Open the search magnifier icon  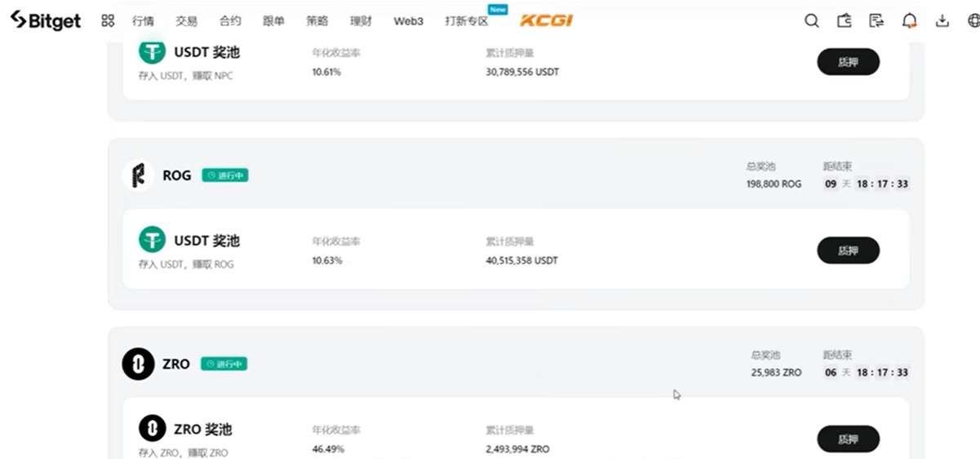click(812, 21)
